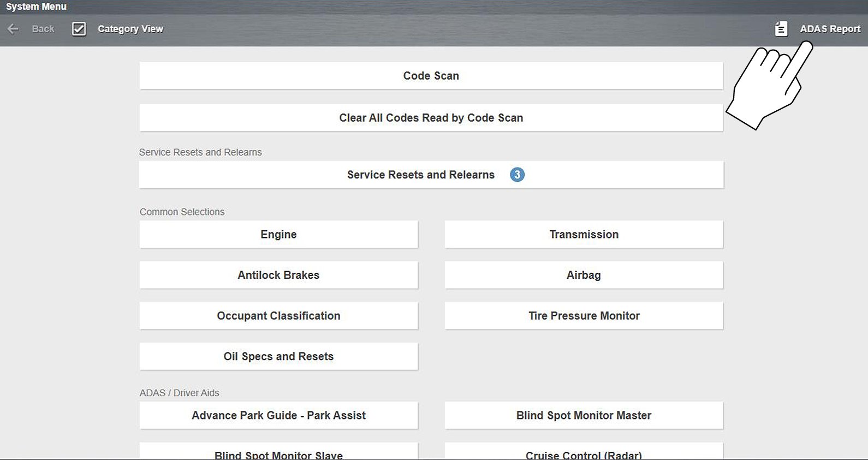Viewport: 868px width, 460px height.
Task: Open Oil Specs and Resets
Action: coord(278,356)
